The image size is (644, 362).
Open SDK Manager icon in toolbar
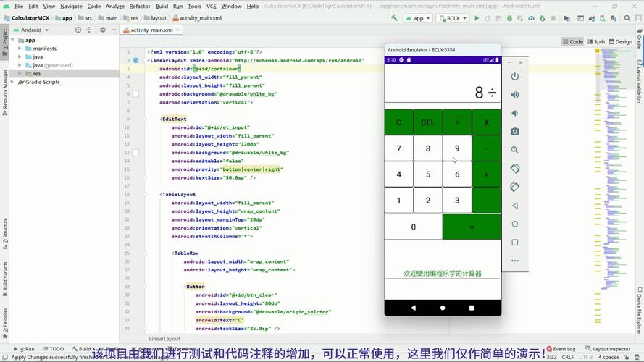pyautogui.click(x=614, y=18)
